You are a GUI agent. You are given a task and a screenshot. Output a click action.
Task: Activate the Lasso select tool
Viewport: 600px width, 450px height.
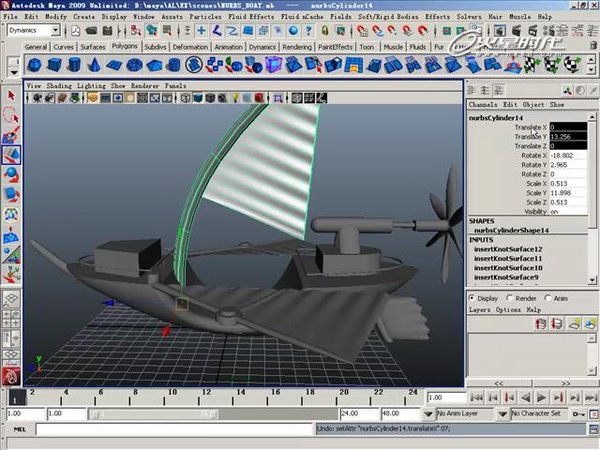(x=12, y=115)
